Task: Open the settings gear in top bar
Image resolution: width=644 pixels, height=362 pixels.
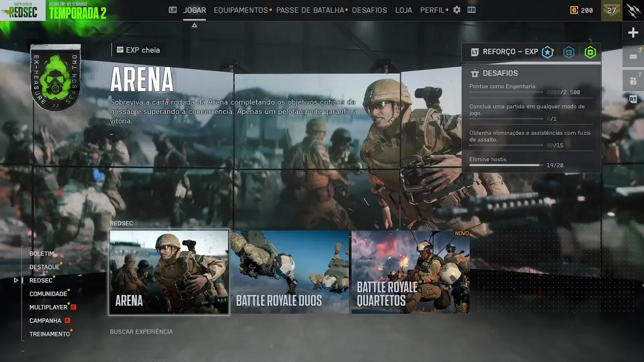Action: tap(457, 10)
